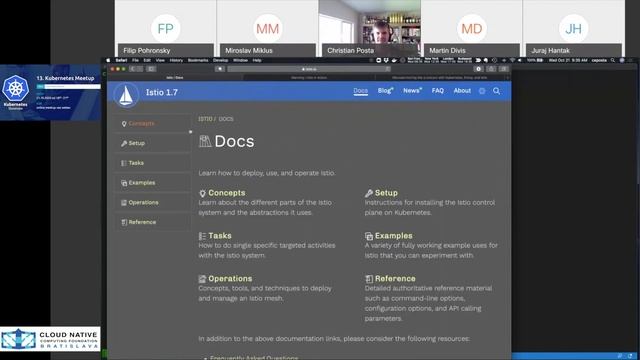640x360 pixels.
Task: Click the Setup wrench icon in main content
Action: [369, 193]
